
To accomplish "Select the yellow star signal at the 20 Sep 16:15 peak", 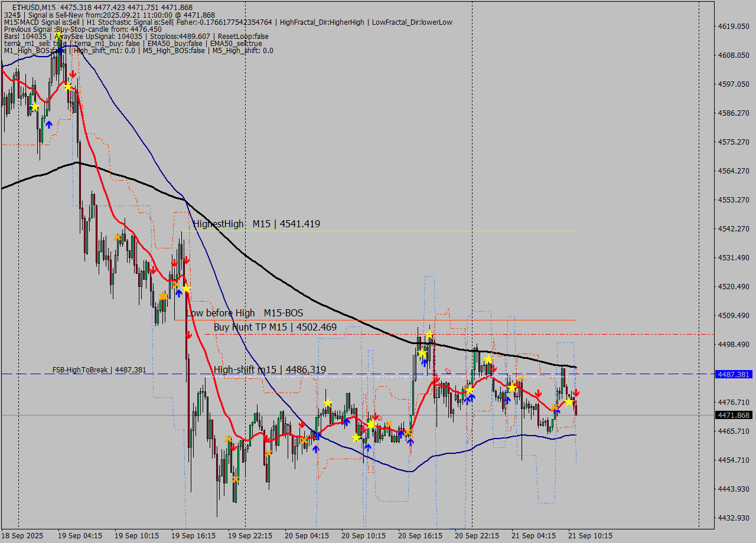I will click(x=429, y=334).
